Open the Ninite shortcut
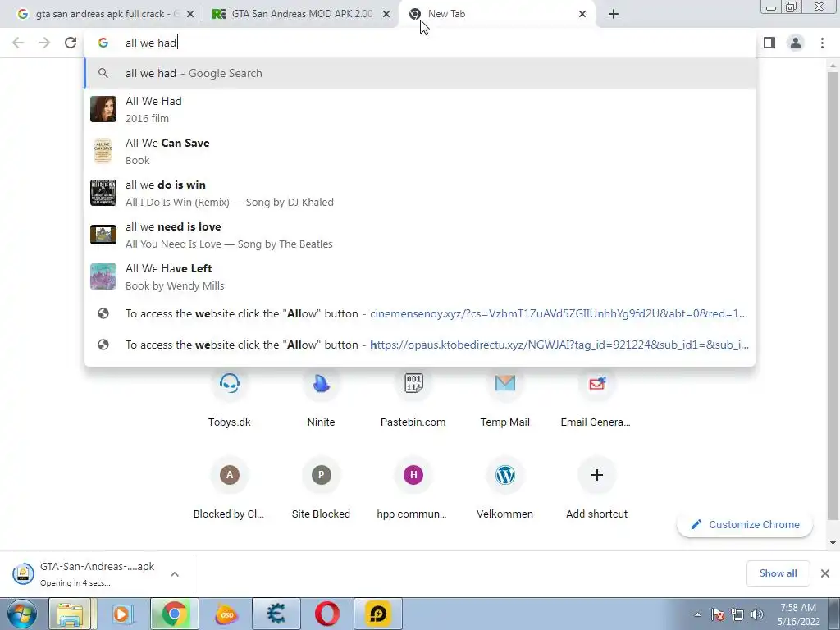This screenshot has height=630, width=840. click(x=321, y=398)
